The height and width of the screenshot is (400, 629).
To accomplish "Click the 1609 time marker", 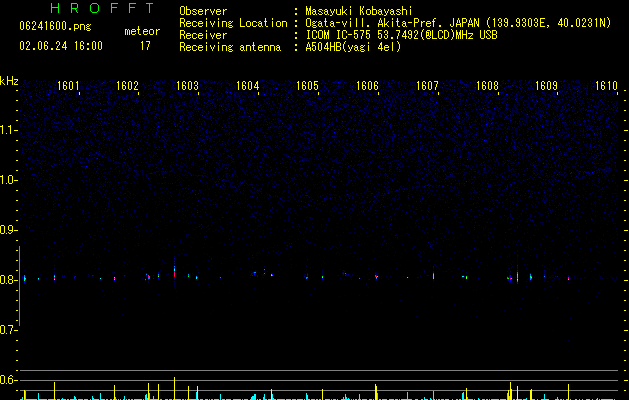I will pyautogui.click(x=546, y=86).
